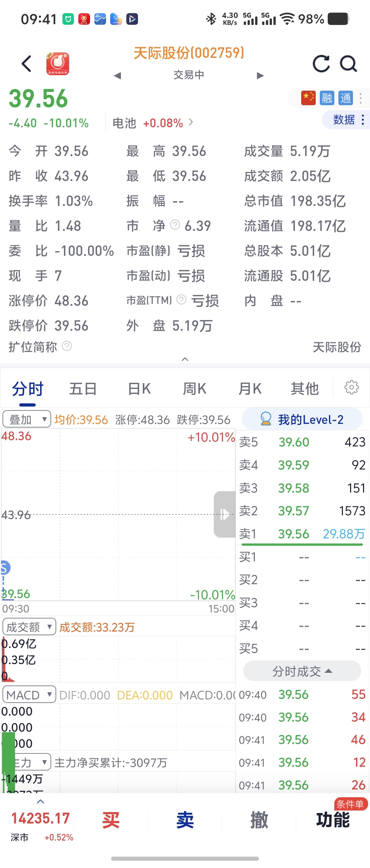Tap the Bluetooth status bar icon
Image resolution: width=370 pixels, height=868 pixels.
pyautogui.click(x=211, y=19)
